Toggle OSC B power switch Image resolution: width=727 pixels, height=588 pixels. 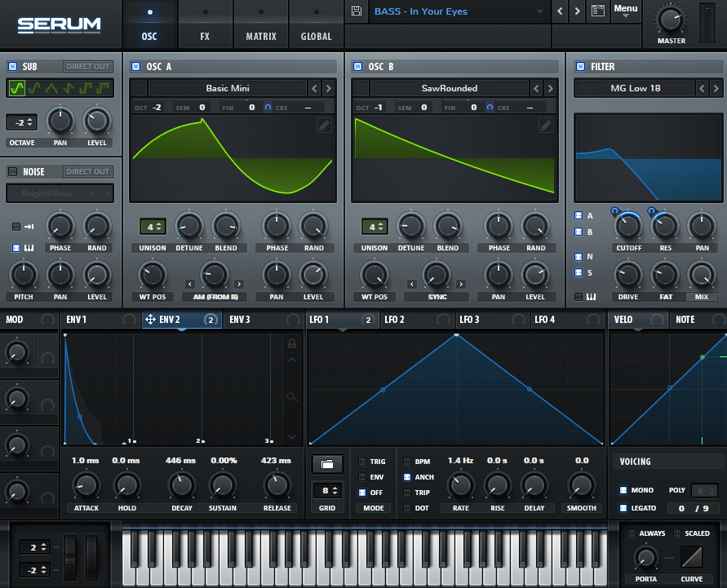(x=358, y=66)
